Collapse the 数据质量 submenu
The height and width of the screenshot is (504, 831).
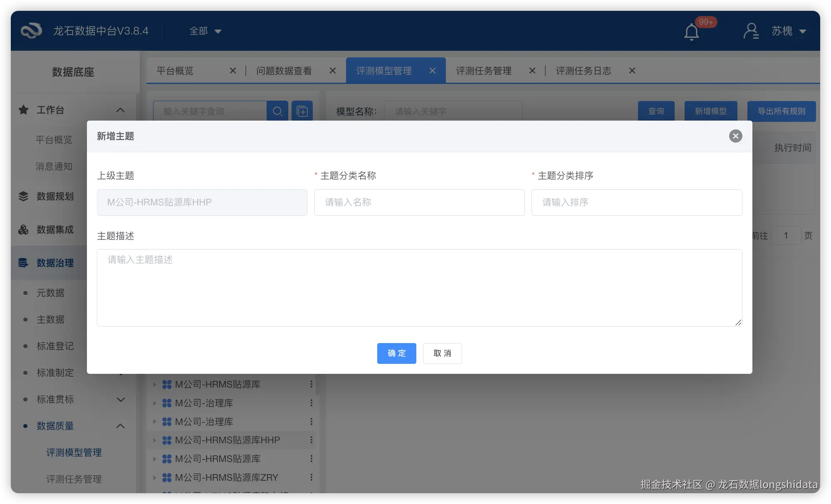coord(120,426)
